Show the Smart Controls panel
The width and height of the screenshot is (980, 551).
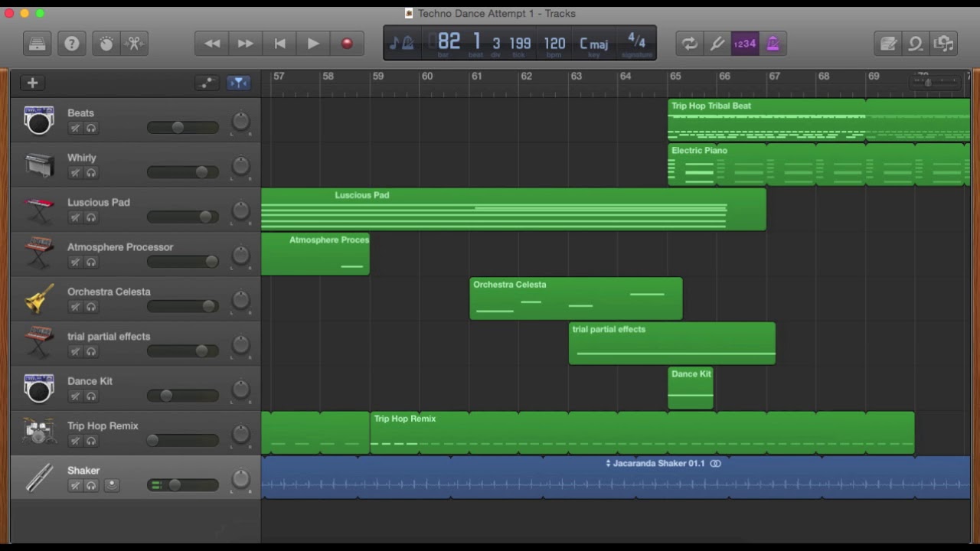tap(106, 44)
